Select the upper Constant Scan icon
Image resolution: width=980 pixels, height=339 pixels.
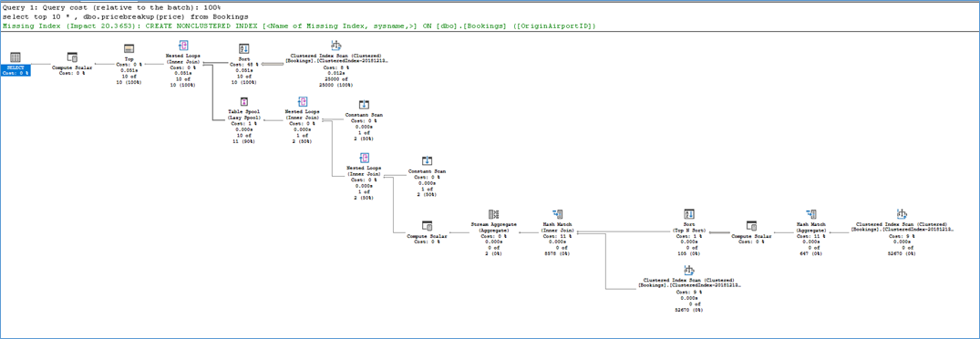(x=365, y=104)
